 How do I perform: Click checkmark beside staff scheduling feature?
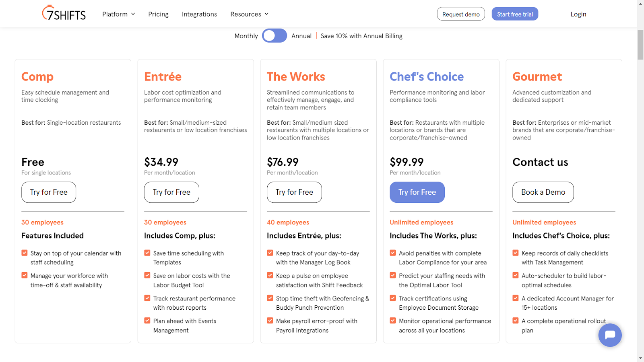pos(25,253)
